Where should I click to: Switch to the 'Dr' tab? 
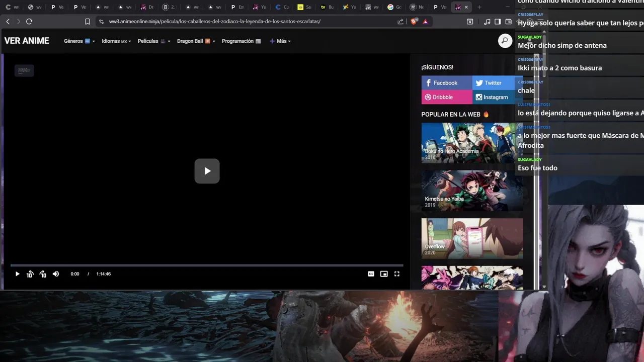coord(146,7)
